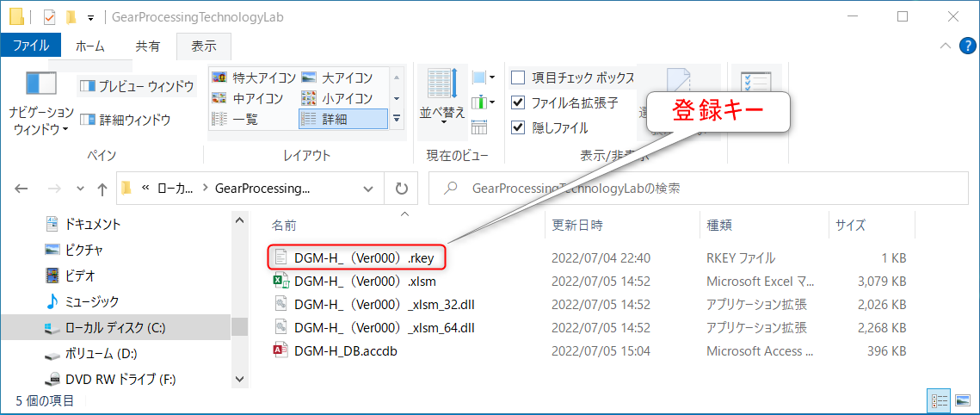Select the 表示 ribbon tab
The image size is (980, 415).
(204, 46)
